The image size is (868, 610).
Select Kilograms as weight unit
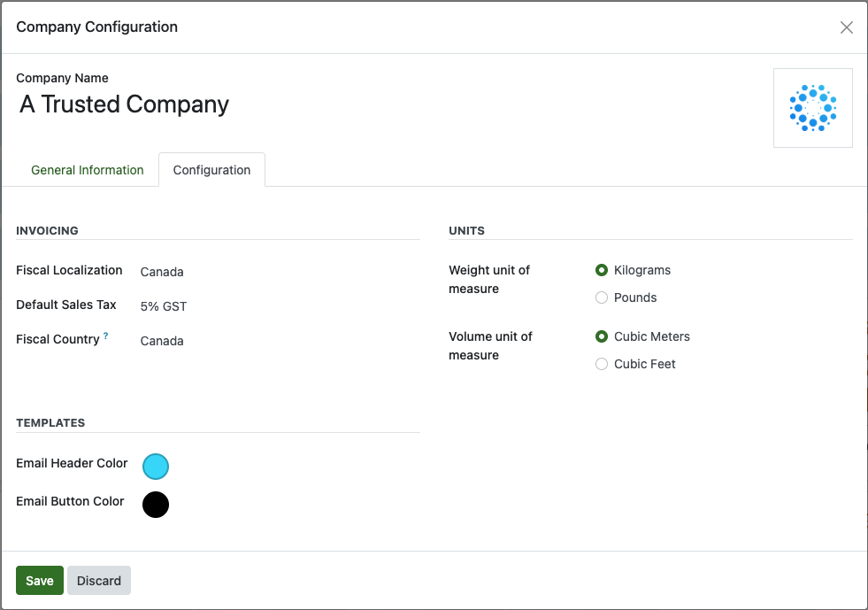tap(602, 270)
